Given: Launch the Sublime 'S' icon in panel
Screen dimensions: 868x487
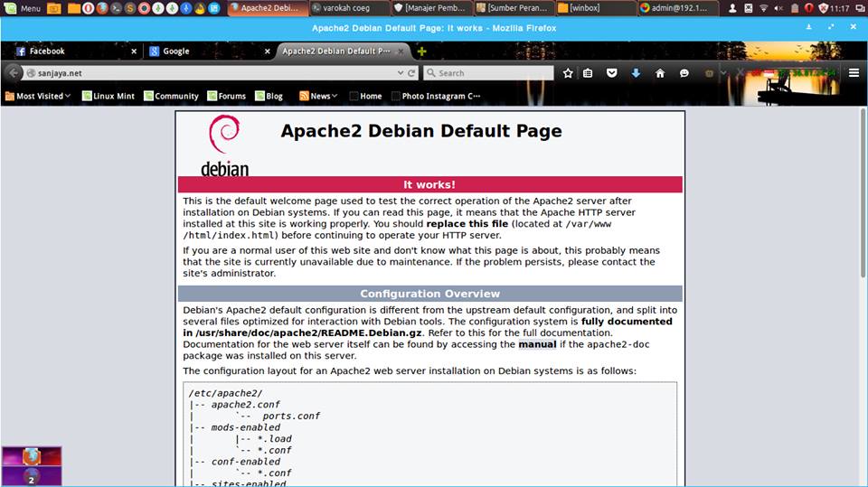Looking at the screenshot, I should [130, 8].
